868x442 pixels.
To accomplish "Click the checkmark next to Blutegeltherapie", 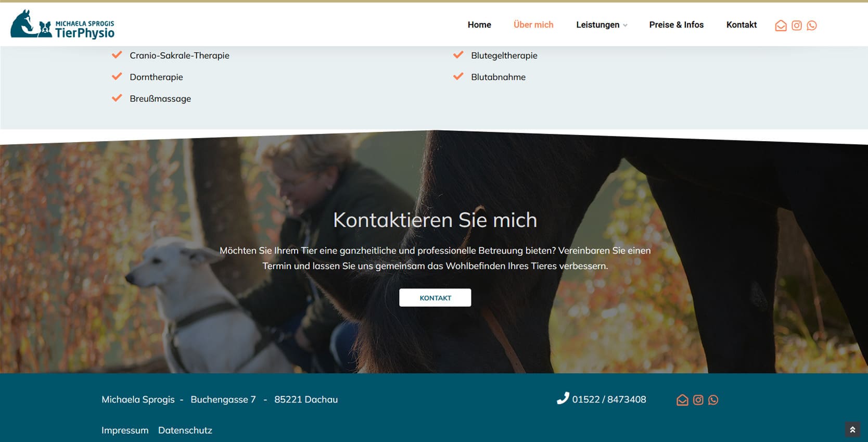I will coord(458,55).
